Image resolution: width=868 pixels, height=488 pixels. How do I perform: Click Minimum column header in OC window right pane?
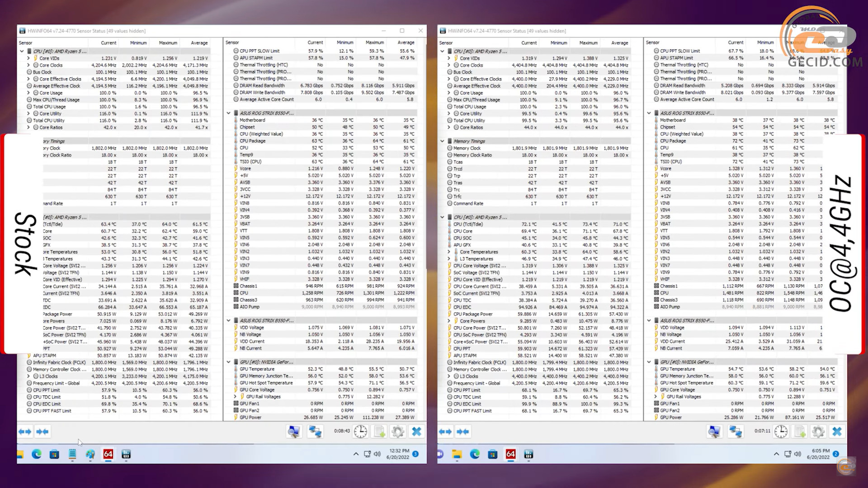pyautogui.click(x=765, y=42)
